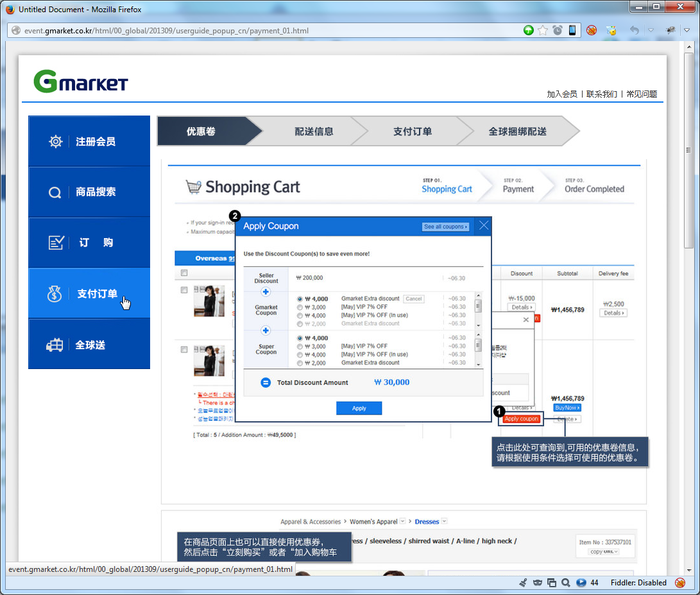Tick the checkbox for the first cart item
This screenshot has width=700, height=595.
[x=184, y=290]
